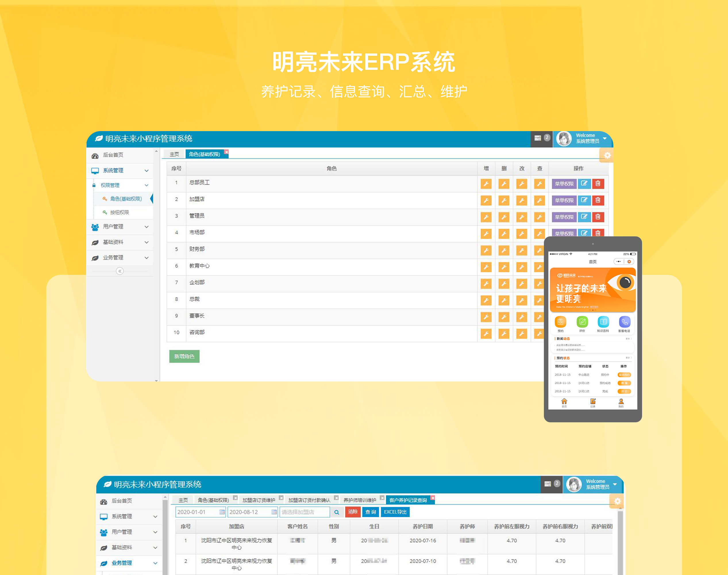Collapse sidebar via double-arrow circle icon
Image resolution: width=728 pixels, height=575 pixels.
point(120,271)
